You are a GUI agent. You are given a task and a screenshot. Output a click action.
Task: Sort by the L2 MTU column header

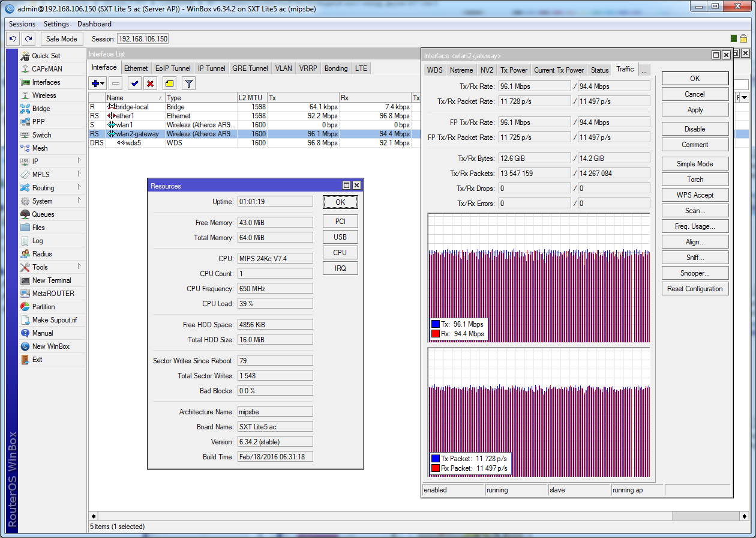[x=252, y=97]
